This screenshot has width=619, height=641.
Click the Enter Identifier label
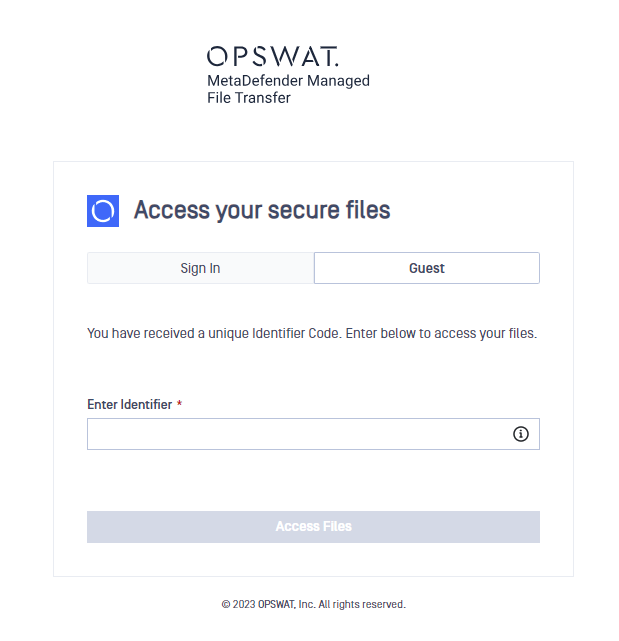click(x=130, y=404)
